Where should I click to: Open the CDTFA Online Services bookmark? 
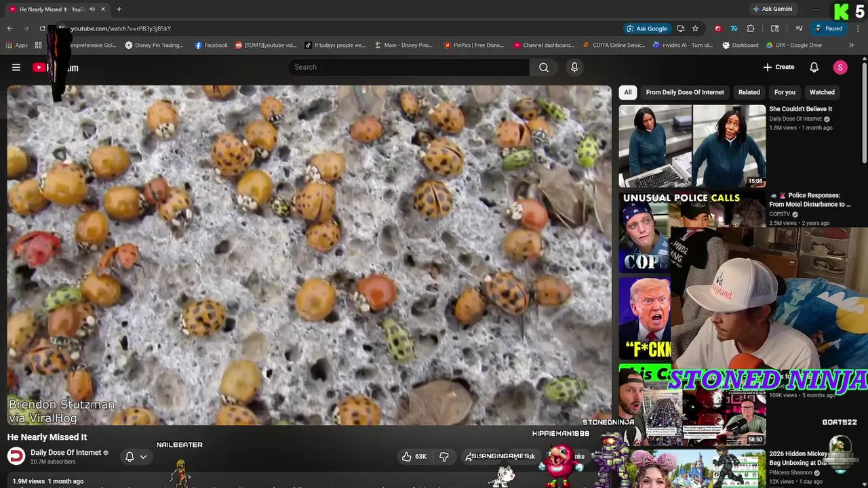pyautogui.click(x=614, y=45)
